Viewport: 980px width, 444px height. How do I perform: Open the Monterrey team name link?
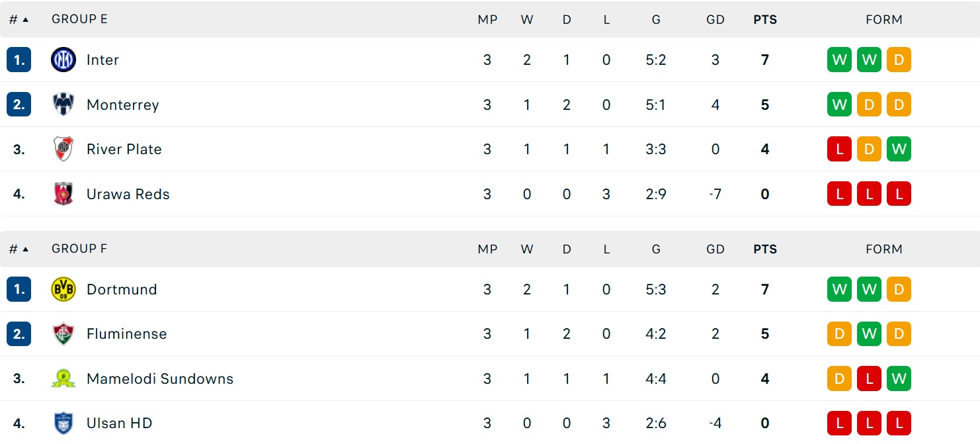(x=123, y=105)
